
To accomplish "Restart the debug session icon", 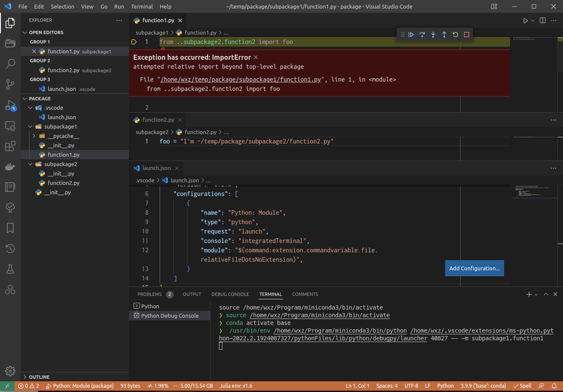I will pyautogui.click(x=455, y=35).
